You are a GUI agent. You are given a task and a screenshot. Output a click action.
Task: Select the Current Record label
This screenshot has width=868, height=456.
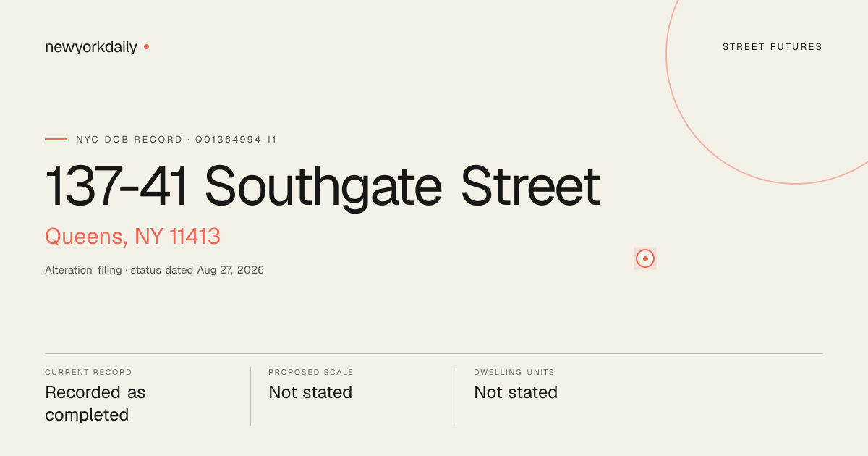88,373
